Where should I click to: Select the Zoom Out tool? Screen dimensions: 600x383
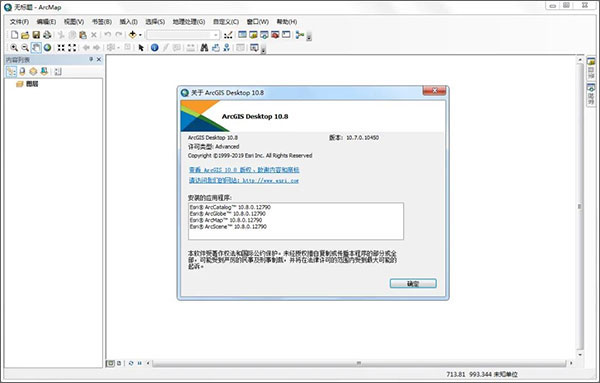click(25, 47)
